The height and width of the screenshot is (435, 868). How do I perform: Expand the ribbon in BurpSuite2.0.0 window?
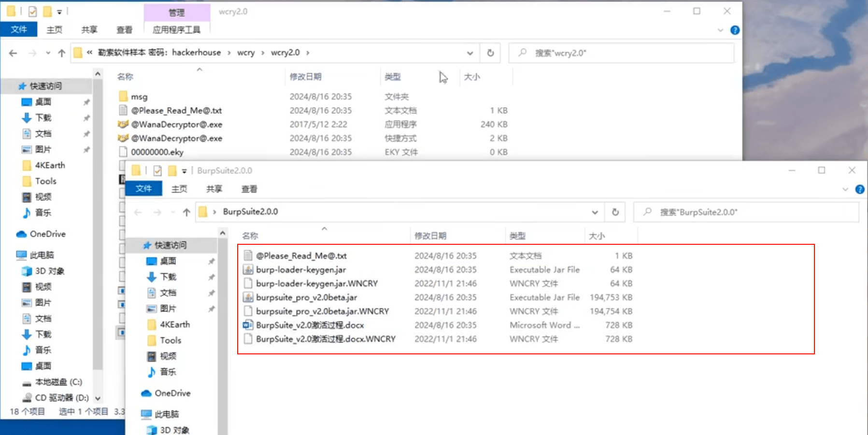(x=845, y=189)
